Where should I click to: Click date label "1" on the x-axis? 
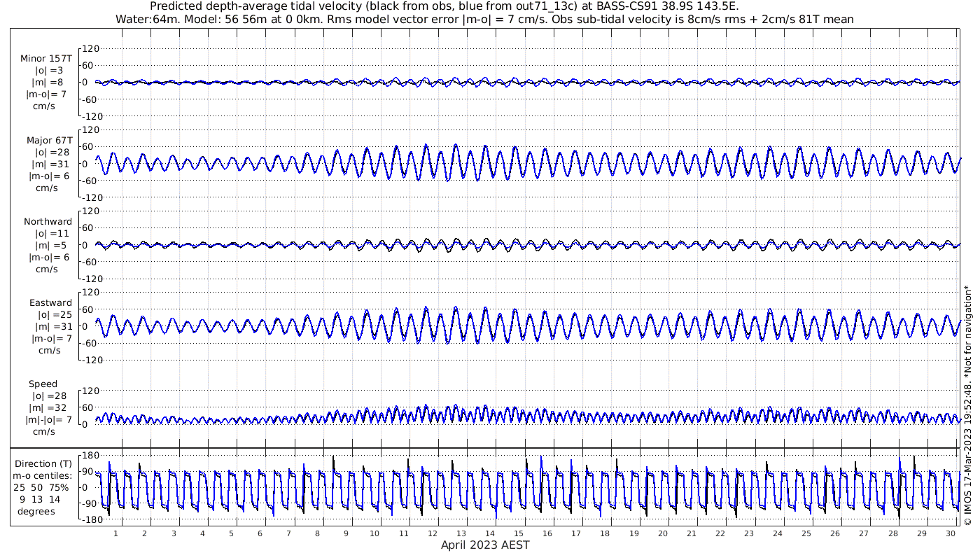116,533
